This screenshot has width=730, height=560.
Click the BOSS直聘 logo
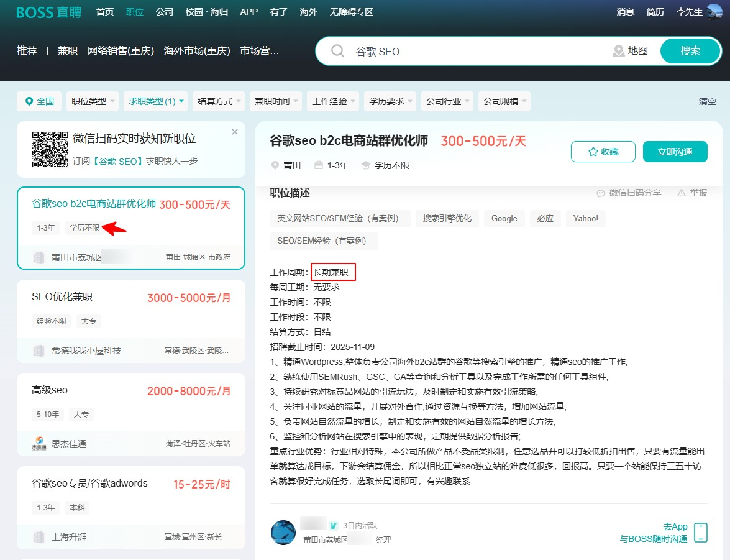48,12
